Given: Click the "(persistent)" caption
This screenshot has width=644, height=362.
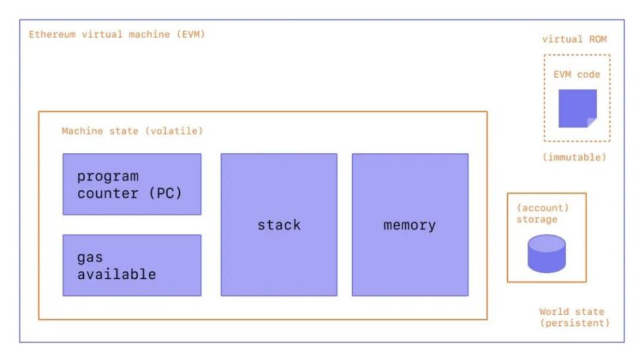Looking at the screenshot, I should point(574,323).
